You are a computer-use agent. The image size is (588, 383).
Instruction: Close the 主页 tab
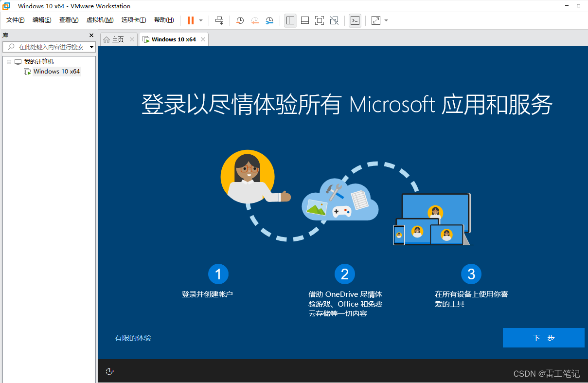(132, 39)
